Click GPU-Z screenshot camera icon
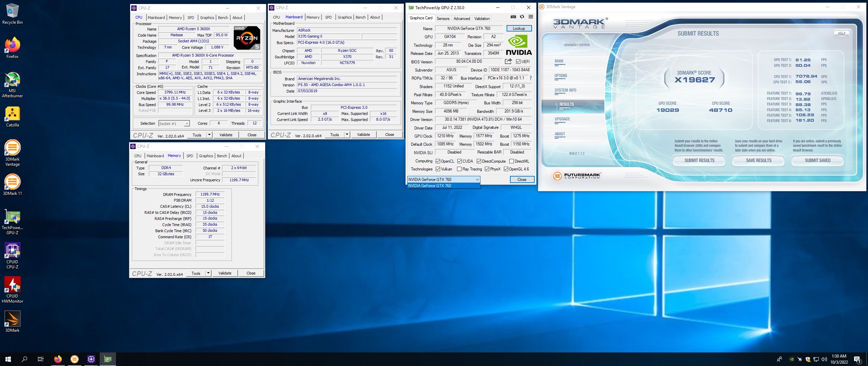Viewport: 868px width, 366px height. 513,17
